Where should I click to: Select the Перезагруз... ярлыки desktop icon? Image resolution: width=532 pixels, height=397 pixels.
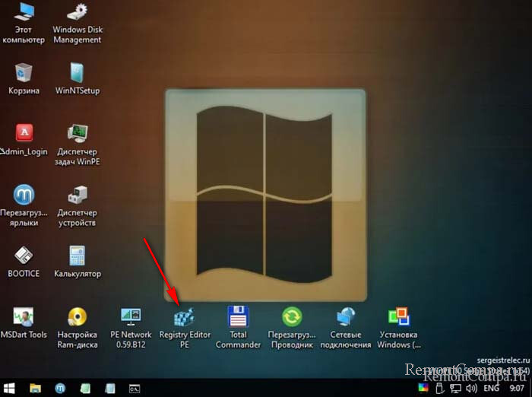(x=24, y=206)
